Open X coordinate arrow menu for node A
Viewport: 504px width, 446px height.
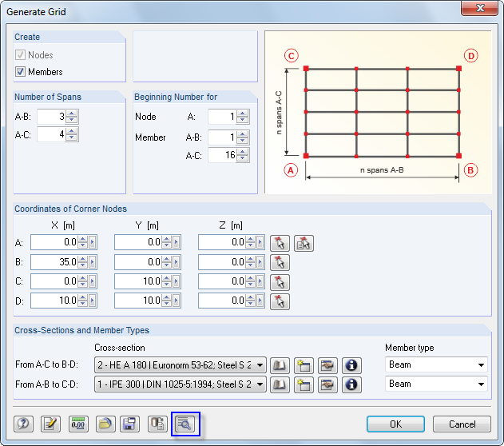92,242
